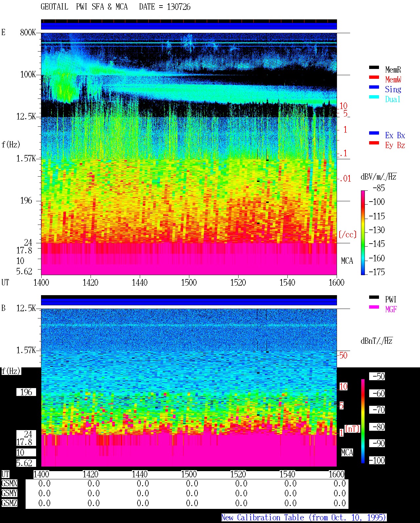
Task: Click the Dual legend label
Action: [x=393, y=99]
